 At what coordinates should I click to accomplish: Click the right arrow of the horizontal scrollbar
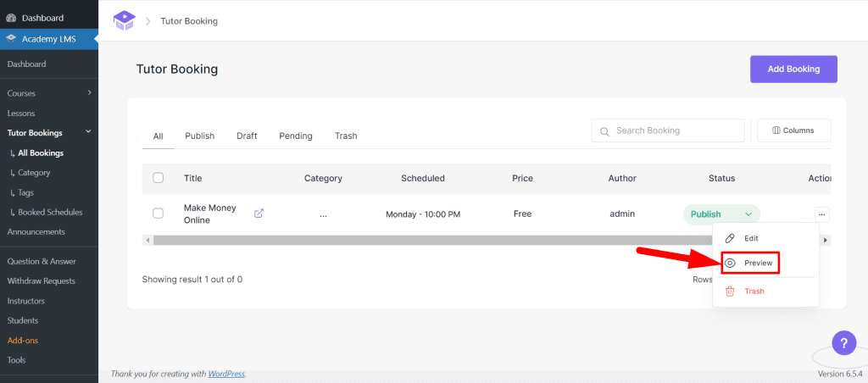click(x=826, y=240)
